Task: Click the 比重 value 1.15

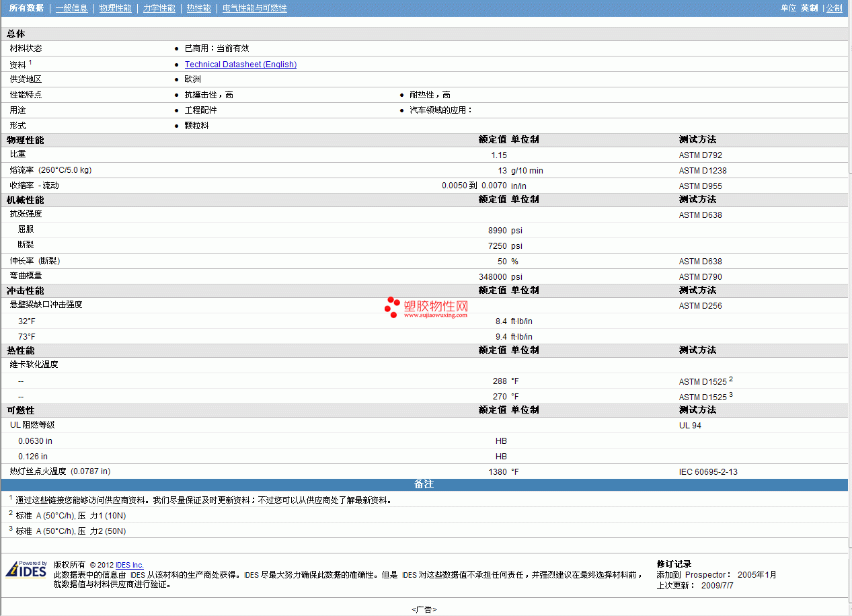Action: (x=499, y=155)
